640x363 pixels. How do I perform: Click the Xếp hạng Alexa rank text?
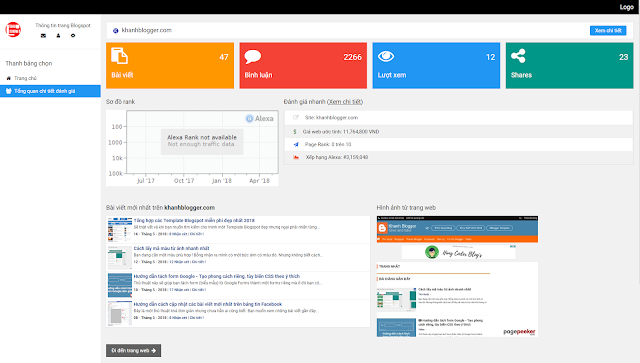[337, 157]
